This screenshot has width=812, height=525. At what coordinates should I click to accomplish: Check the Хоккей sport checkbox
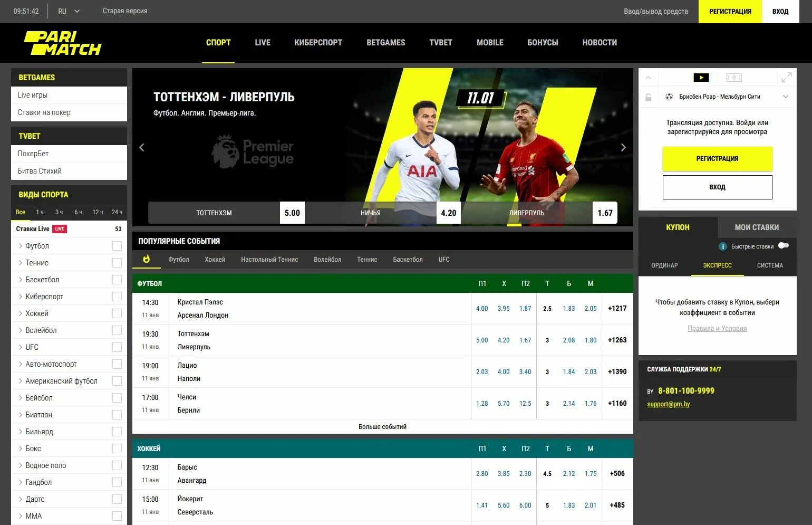pos(117,313)
